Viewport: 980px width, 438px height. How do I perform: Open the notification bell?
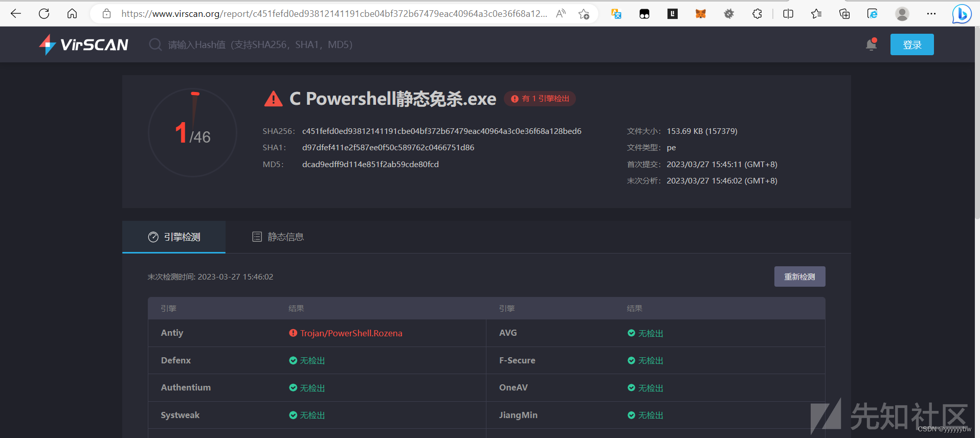pyautogui.click(x=872, y=44)
